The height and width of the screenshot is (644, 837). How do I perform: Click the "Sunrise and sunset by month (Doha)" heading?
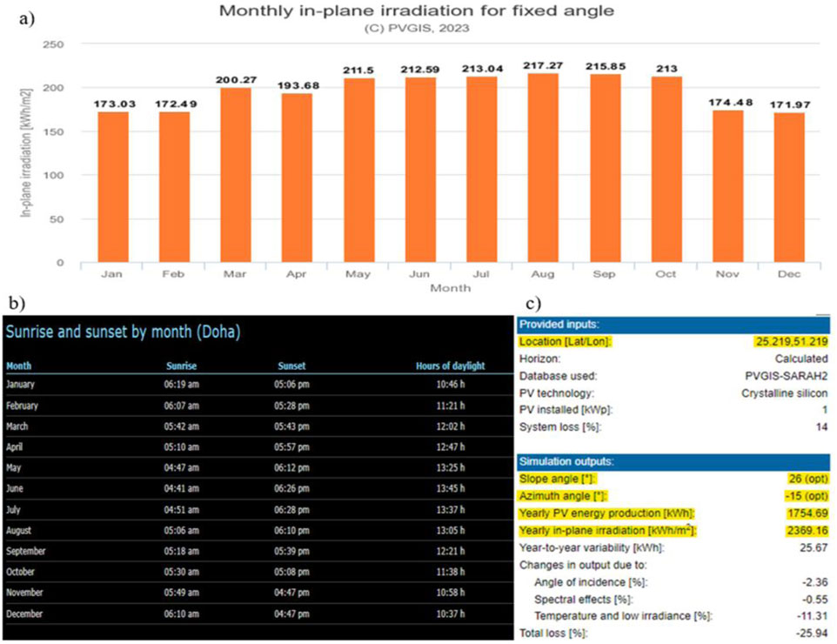pyautogui.click(x=123, y=332)
